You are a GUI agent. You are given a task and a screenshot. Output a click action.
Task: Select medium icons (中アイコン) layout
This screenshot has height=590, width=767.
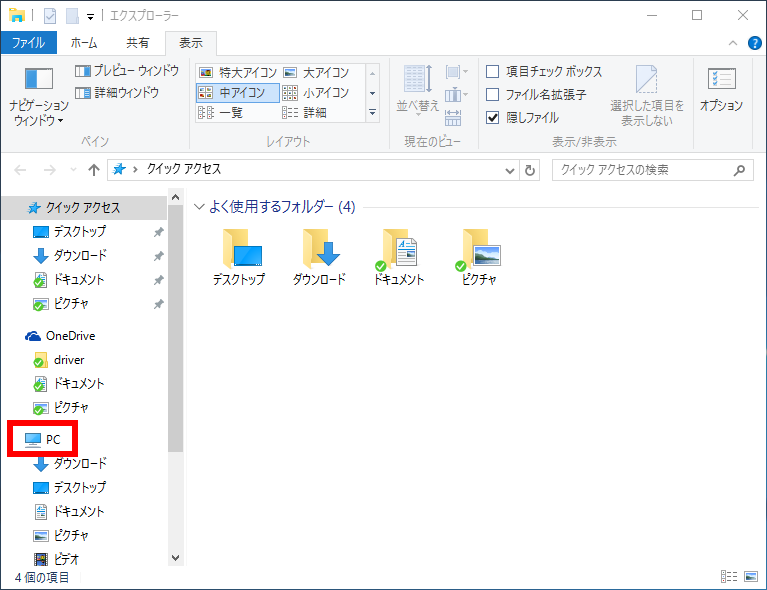(238, 92)
